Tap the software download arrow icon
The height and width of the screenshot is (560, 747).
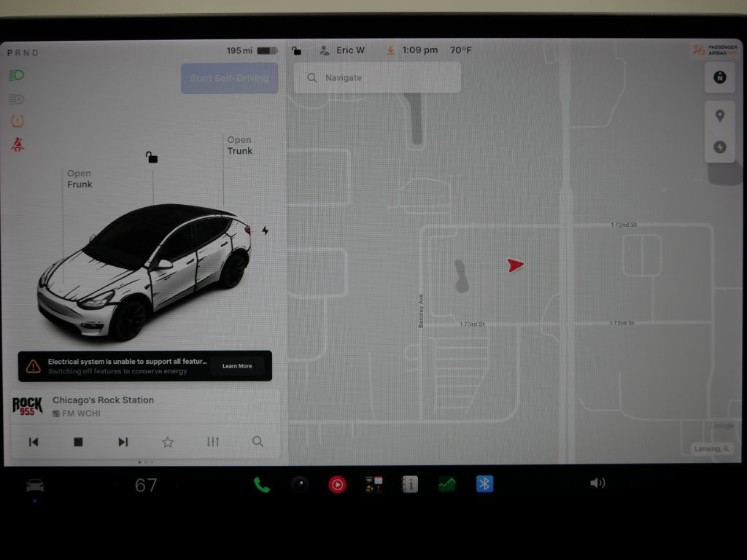390,50
